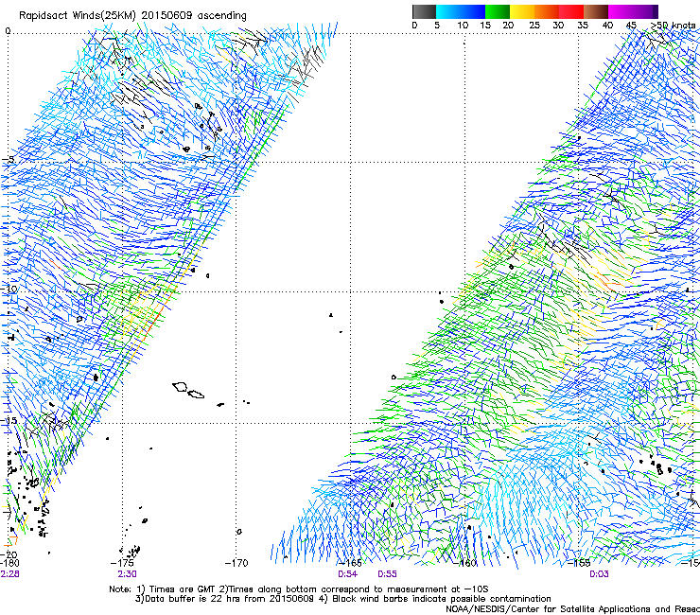The width and height of the screenshot is (700, 615).
Task: Click the gray 0–5 knots legend segment
Action: [x=424, y=11]
